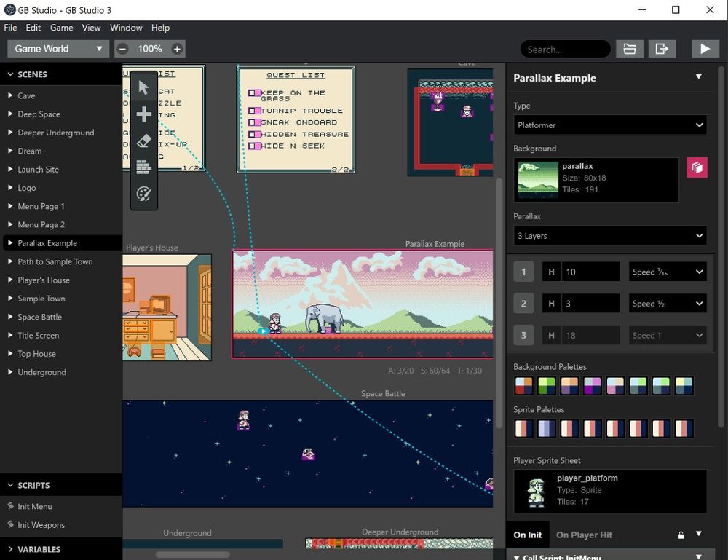Select parallax layer 2 button
Image resolution: width=728 pixels, height=560 pixels.
click(523, 303)
